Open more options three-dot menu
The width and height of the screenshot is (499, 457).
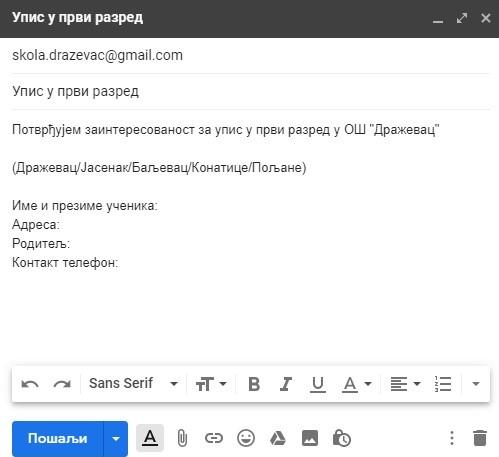pos(452,438)
